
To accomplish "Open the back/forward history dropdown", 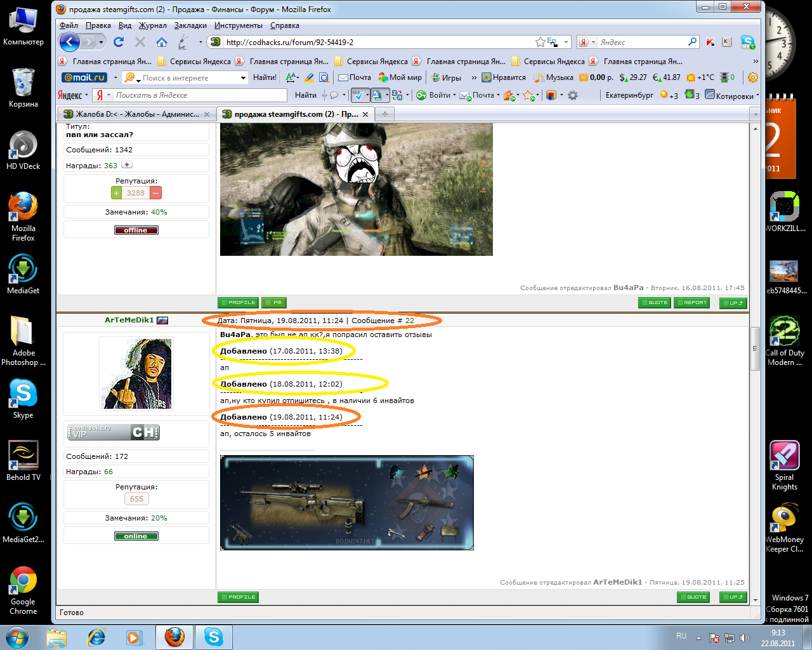I will pos(101,43).
